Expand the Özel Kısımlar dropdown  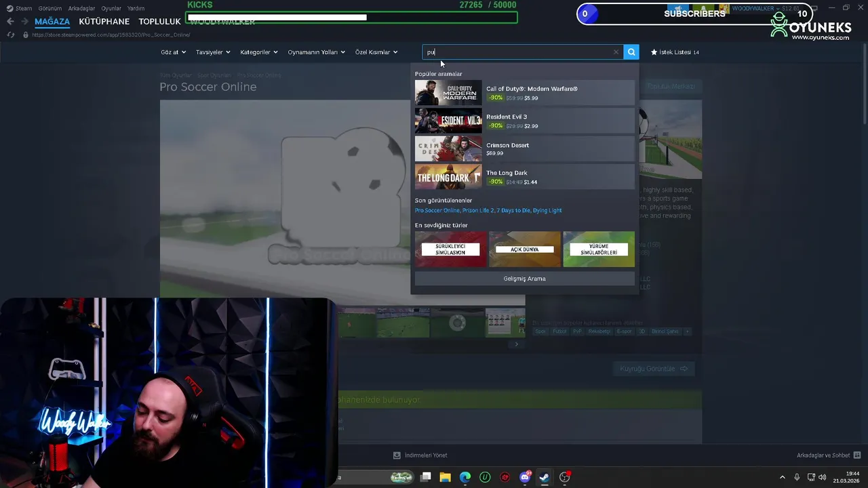[x=376, y=52]
